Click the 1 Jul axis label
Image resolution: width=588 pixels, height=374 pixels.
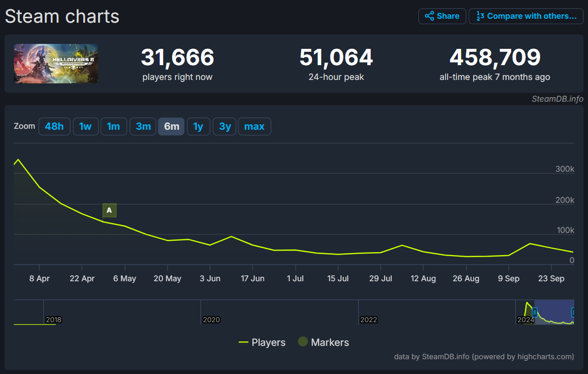tap(295, 279)
